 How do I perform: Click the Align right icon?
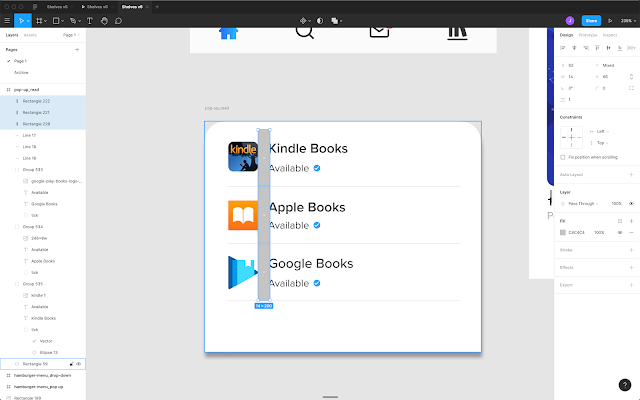(586, 48)
